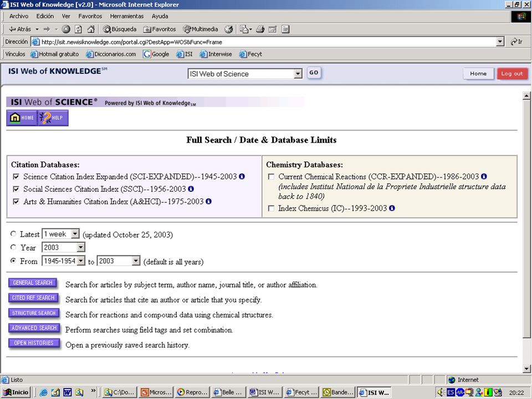532x399 pixels.
Task: Click info icon next to Index Chemicus
Action: pyautogui.click(x=392, y=208)
